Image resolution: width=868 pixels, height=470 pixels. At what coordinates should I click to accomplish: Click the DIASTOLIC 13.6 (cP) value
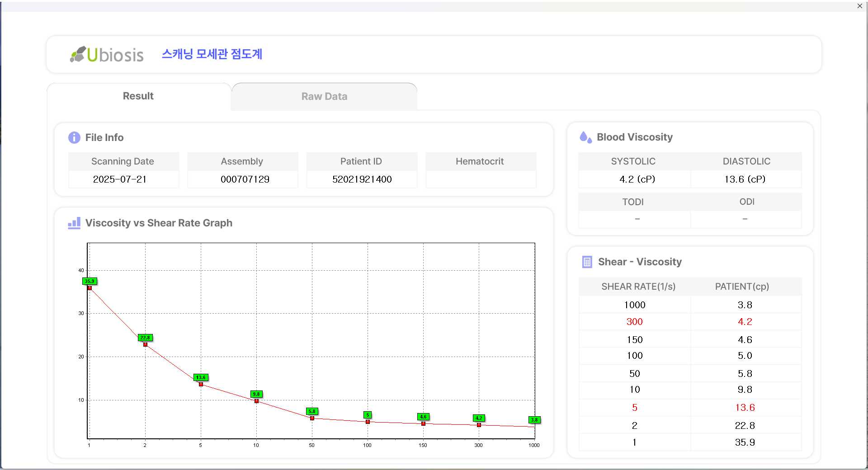(745, 179)
